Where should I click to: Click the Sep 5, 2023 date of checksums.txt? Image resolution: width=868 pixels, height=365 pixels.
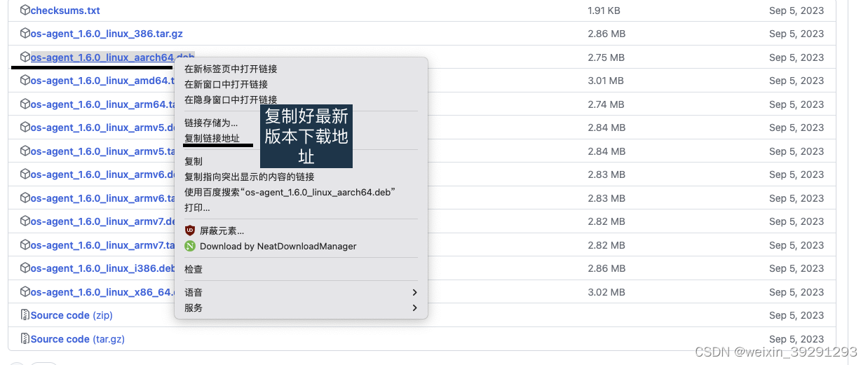click(796, 11)
